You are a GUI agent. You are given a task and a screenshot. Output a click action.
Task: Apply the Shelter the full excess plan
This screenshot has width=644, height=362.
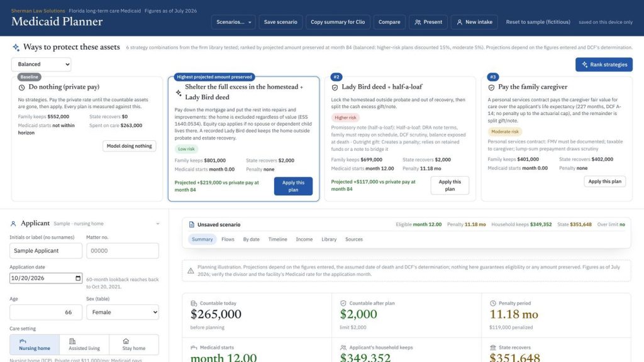click(x=293, y=186)
